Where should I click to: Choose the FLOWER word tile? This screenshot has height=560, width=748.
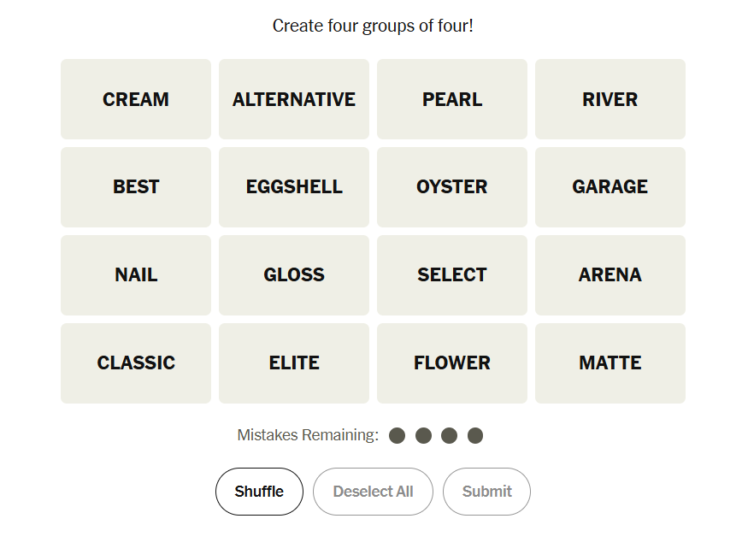pos(452,363)
